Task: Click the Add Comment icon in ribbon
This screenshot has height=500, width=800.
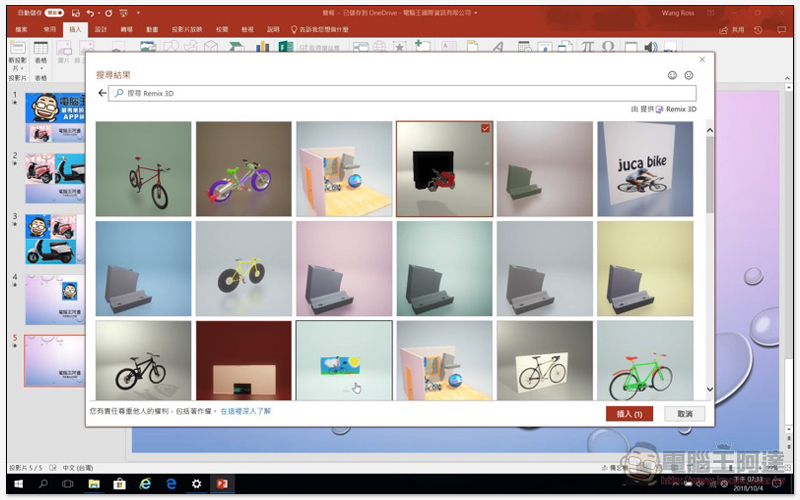Action: click(x=422, y=46)
